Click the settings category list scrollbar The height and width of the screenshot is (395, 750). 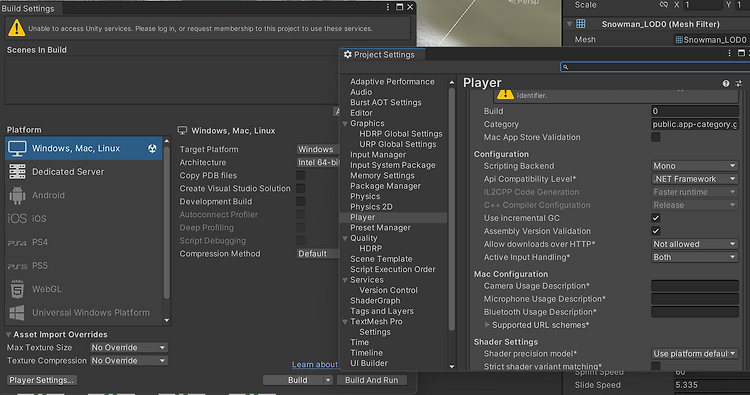[x=452, y=209]
